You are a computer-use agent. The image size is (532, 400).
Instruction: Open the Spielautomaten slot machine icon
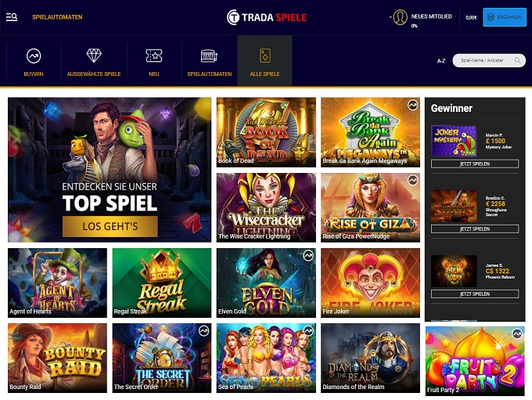pyautogui.click(x=209, y=56)
